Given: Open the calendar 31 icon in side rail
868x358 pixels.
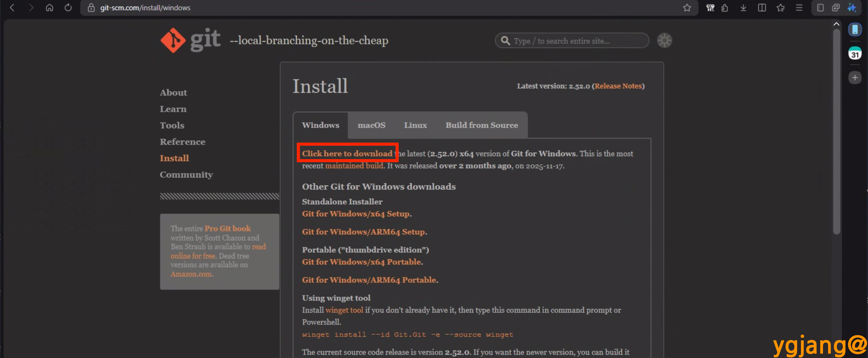Looking at the screenshot, I should coord(855,53).
